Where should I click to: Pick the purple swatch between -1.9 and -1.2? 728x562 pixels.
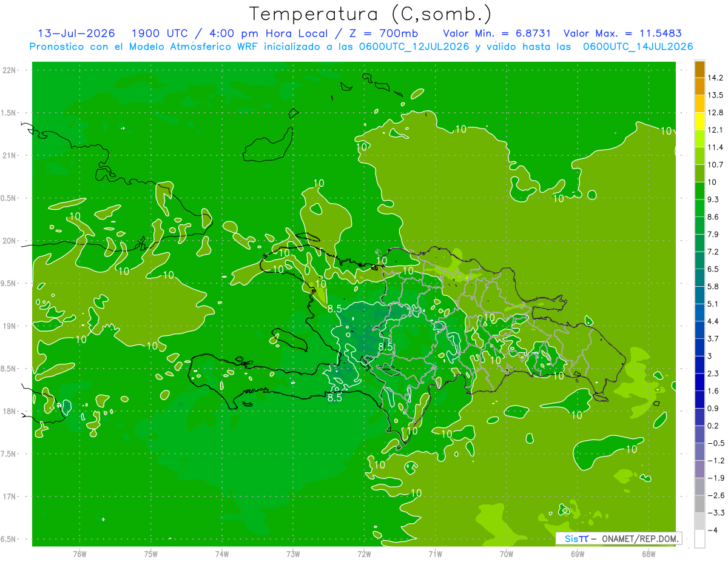tap(699, 469)
